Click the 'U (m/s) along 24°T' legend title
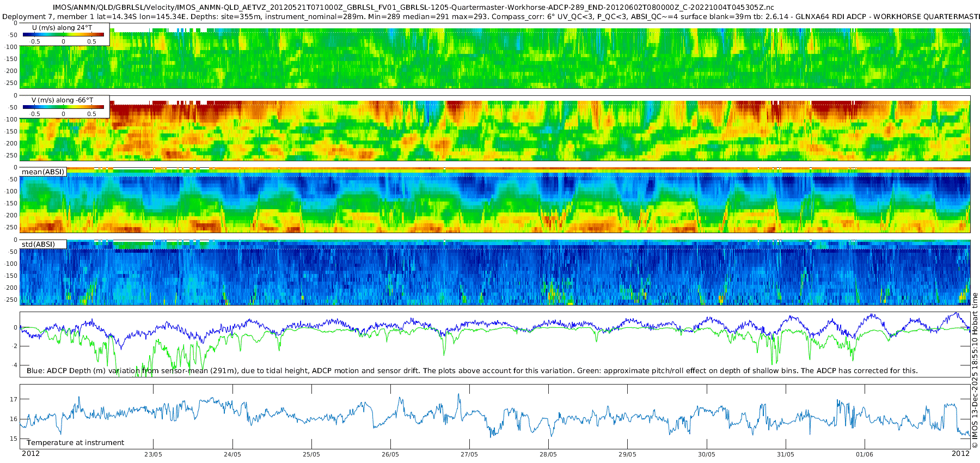 pyautogui.click(x=62, y=27)
